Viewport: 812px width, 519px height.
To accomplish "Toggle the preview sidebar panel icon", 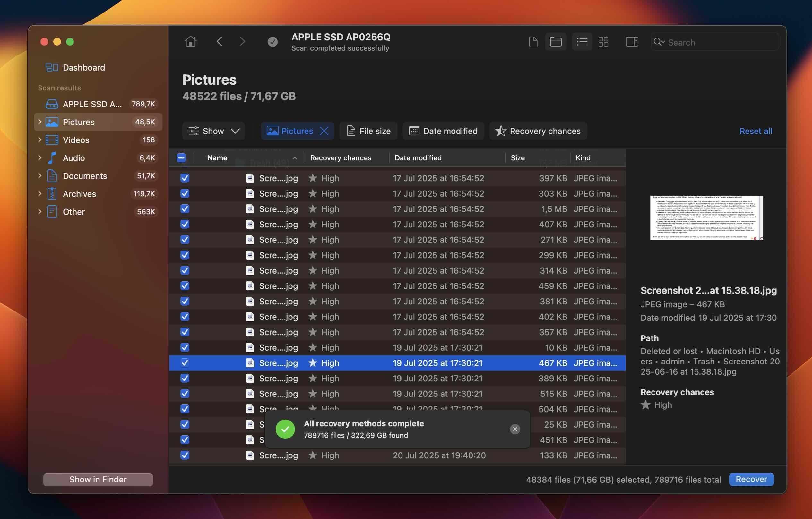I will coord(632,42).
